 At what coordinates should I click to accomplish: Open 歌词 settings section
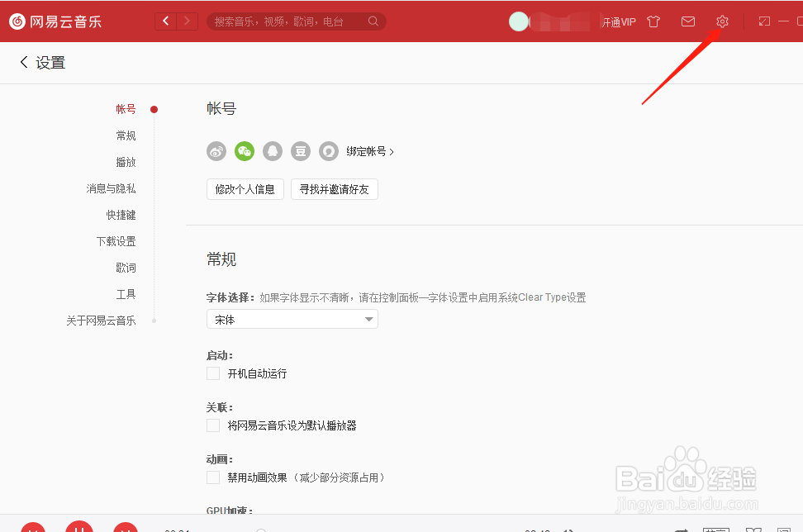[126, 268]
